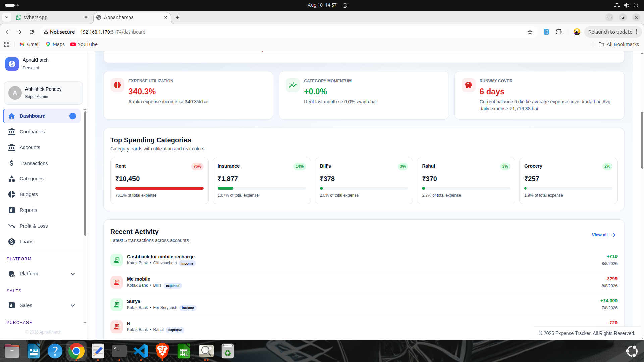644x362 pixels.
Task: Click the ApnaKharch logo icon
Action: [12, 64]
